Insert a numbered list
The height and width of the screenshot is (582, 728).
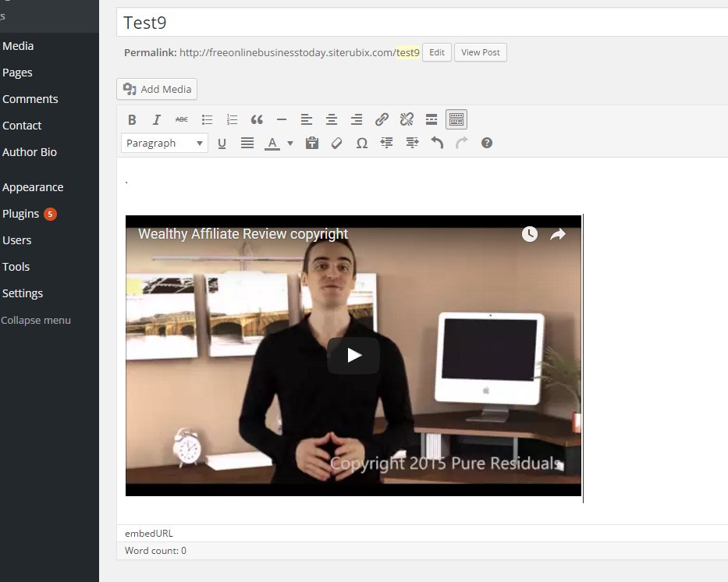(232, 119)
